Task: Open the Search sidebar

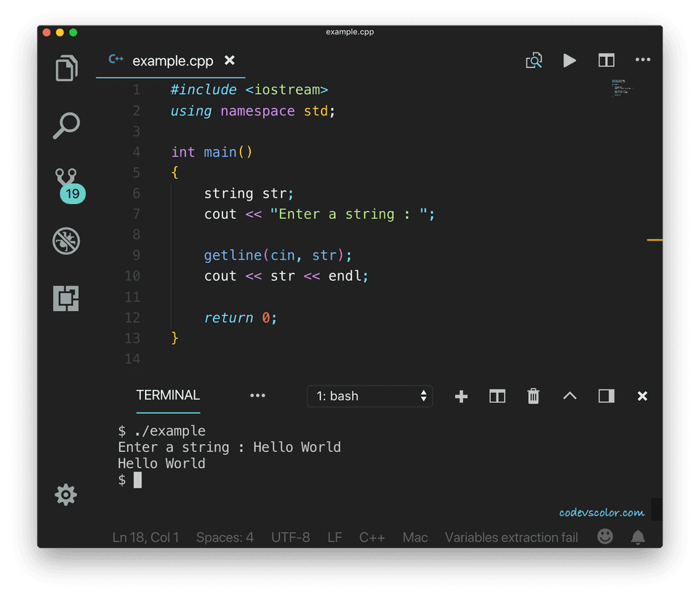Action: point(66,125)
